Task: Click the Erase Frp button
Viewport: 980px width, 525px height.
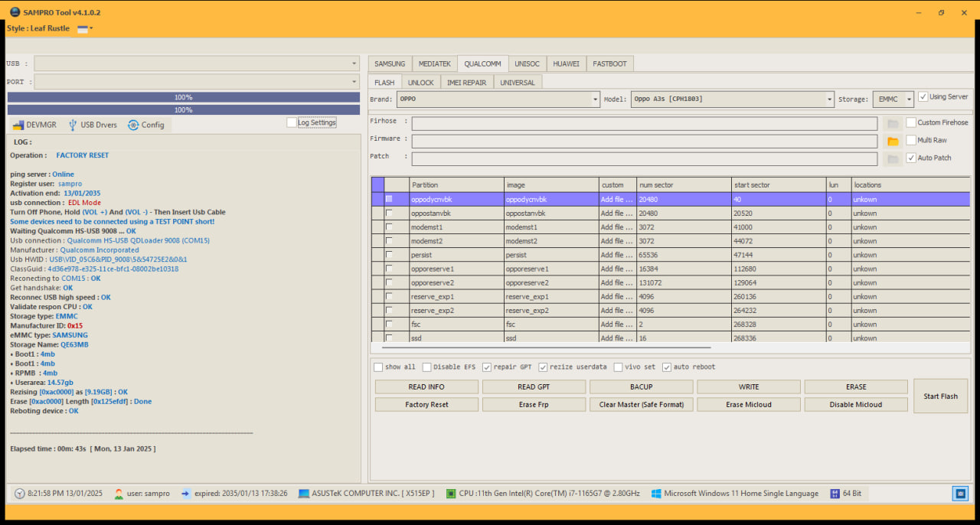Action: click(x=534, y=405)
